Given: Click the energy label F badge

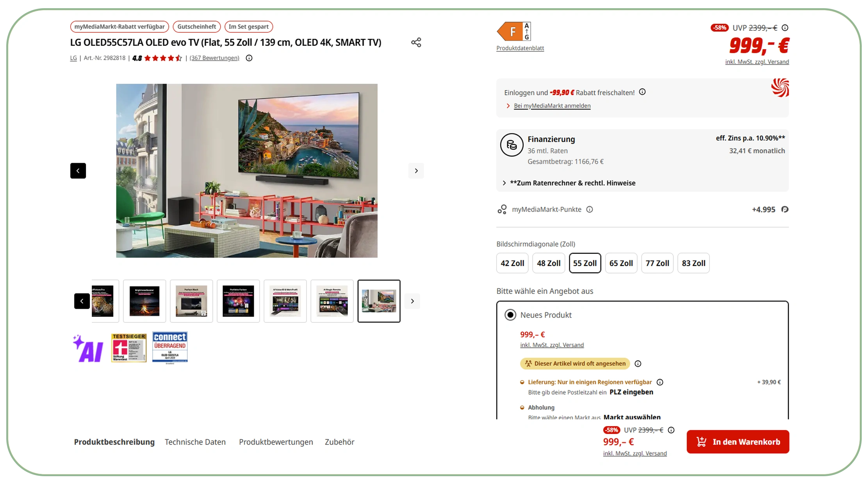Looking at the screenshot, I should (x=514, y=31).
